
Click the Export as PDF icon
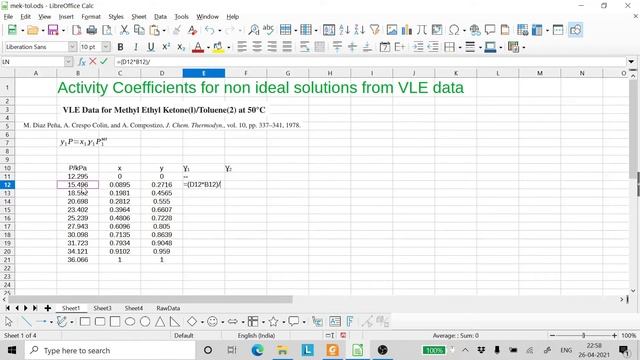pos(77,30)
